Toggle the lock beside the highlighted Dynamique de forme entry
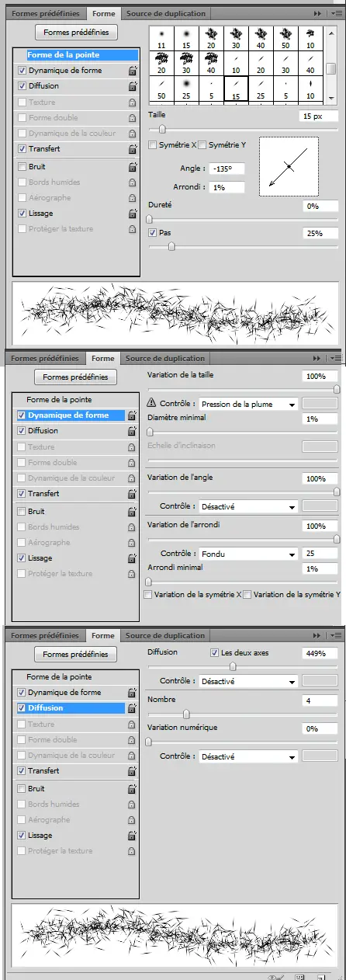Image resolution: width=346 pixels, height=980 pixels. point(133,415)
